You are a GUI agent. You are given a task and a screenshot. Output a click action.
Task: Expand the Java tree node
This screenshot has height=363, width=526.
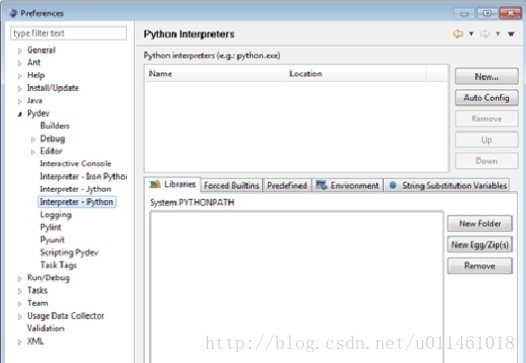pos(20,101)
